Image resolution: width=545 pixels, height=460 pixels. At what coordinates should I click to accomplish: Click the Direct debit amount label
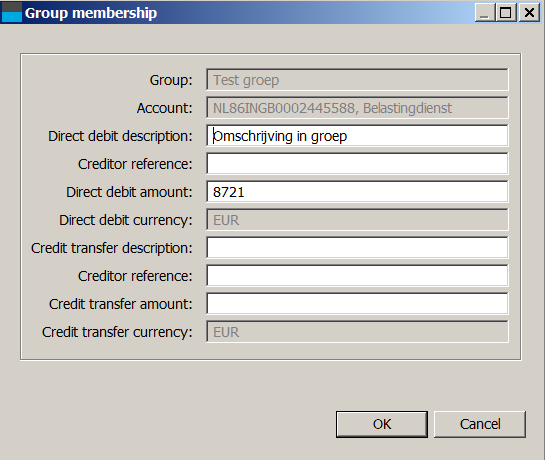129,192
